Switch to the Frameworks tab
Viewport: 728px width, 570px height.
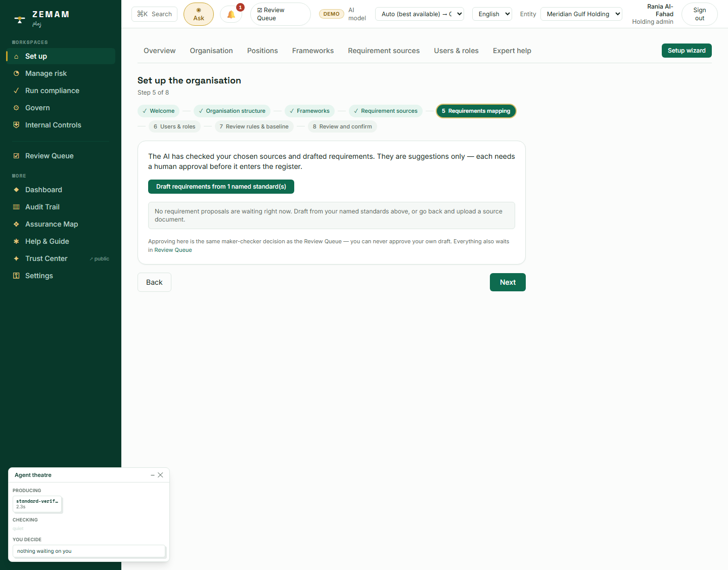pos(313,51)
